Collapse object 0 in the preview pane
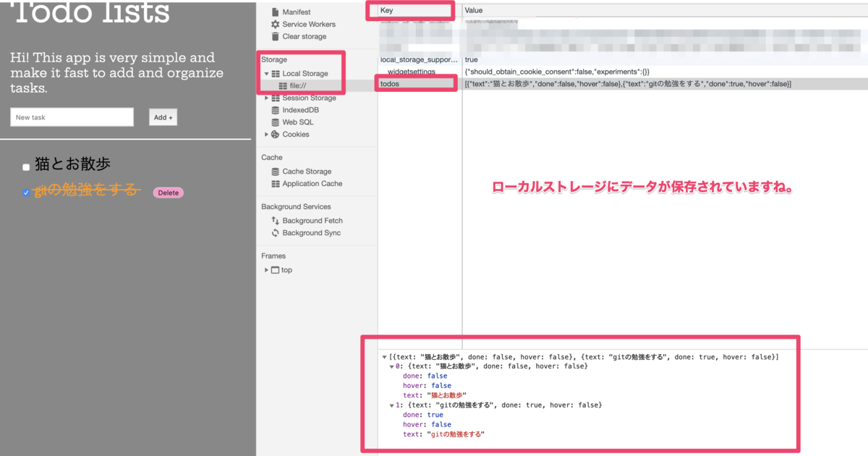This screenshot has width=868, height=456. [x=392, y=367]
